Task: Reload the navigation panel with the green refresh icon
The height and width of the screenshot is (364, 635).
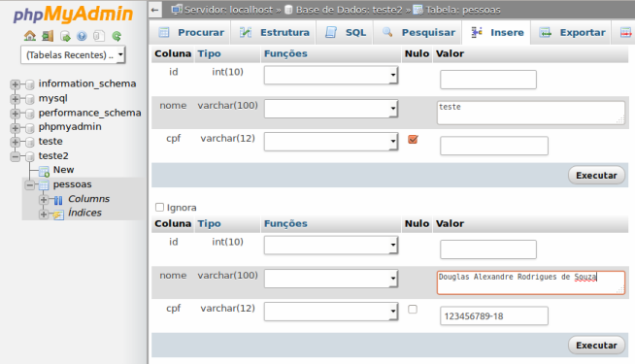Action: [117, 36]
